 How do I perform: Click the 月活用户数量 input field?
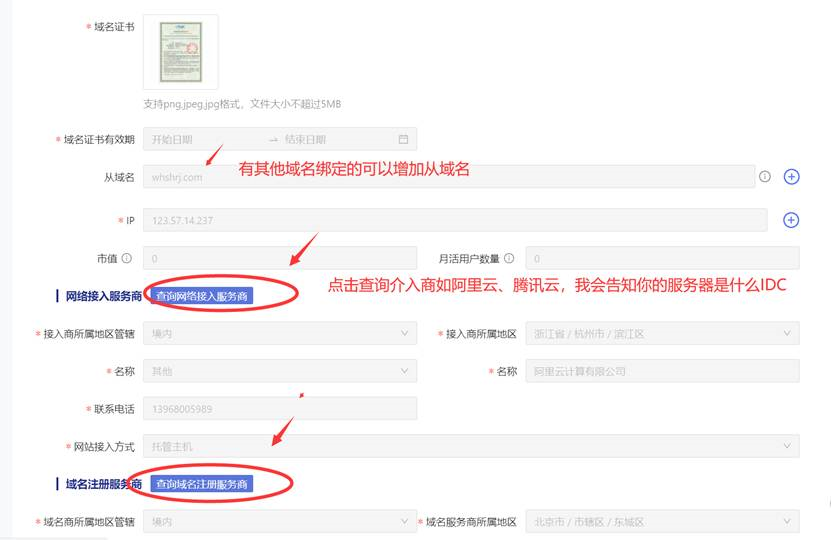[662, 258]
